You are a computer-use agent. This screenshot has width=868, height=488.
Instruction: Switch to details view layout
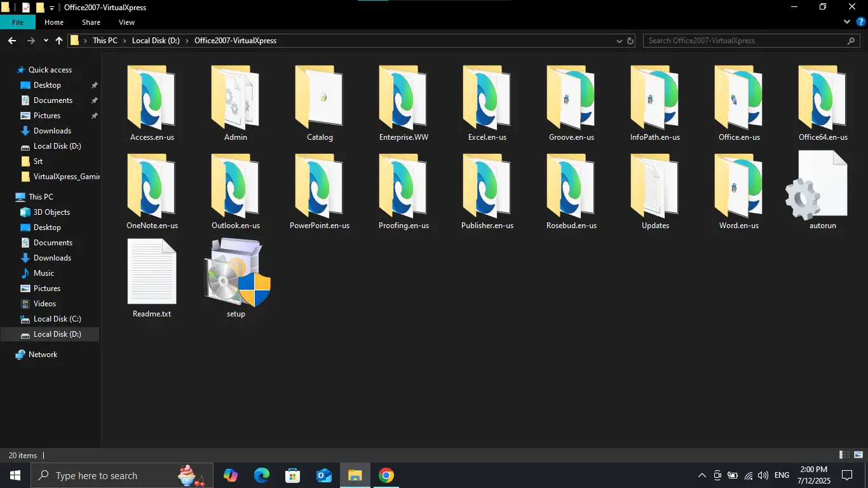[x=845, y=455]
